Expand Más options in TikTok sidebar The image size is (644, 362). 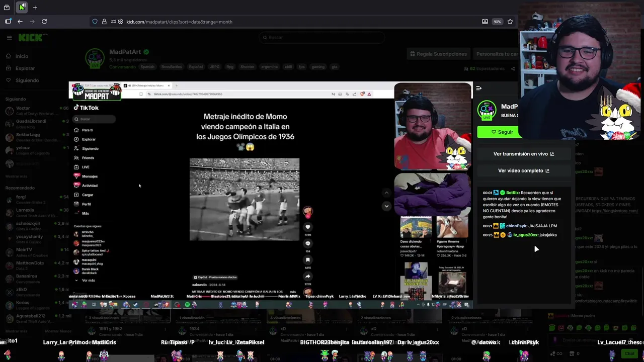82,213
